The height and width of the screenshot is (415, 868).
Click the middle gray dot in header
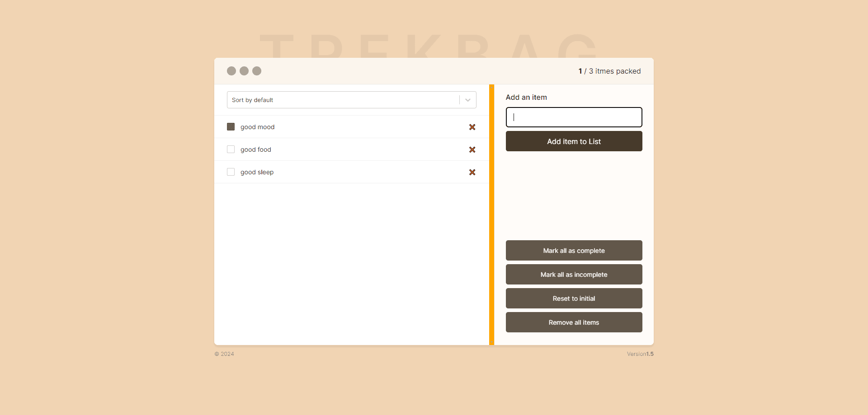click(x=244, y=71)
